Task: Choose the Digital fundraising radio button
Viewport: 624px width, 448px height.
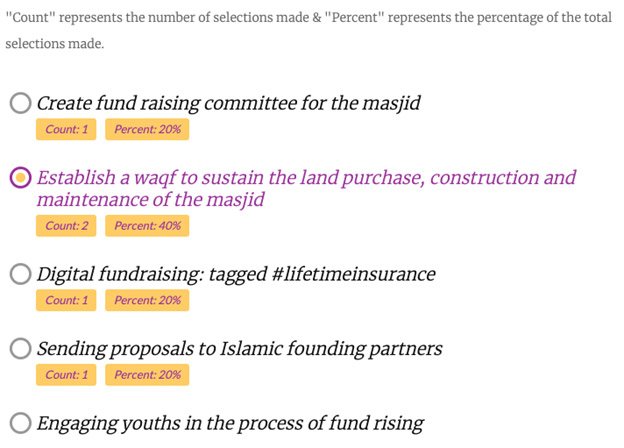Action: tap(20, 273)
